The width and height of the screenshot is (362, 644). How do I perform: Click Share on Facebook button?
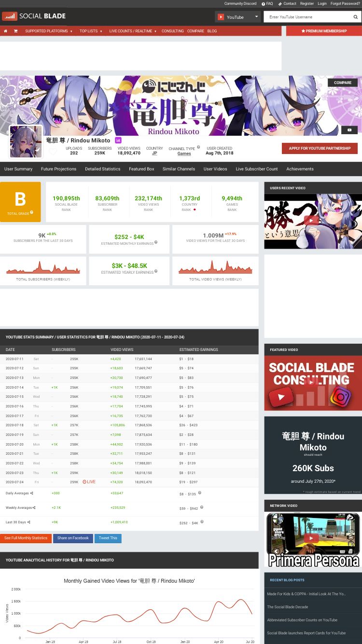(x=73, y=538)
